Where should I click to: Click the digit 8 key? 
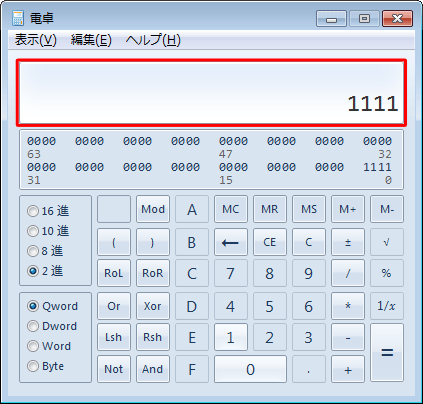point(270,273)
